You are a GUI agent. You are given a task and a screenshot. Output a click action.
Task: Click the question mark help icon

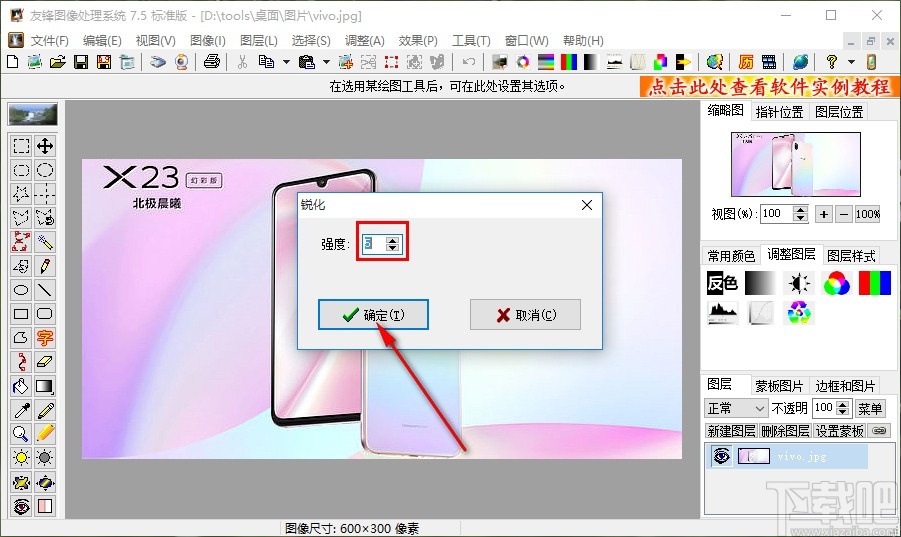[831, 61]
